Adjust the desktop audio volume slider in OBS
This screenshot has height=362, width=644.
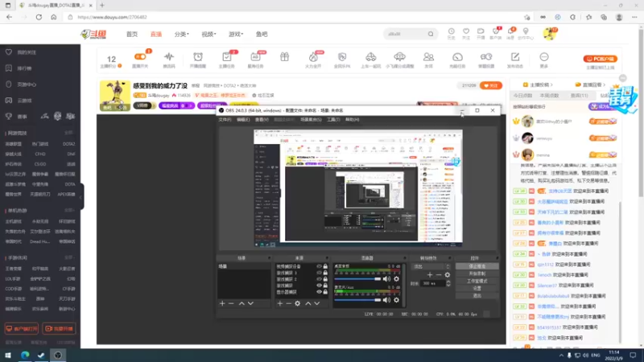pyautogui.click(x=357, y=279)
